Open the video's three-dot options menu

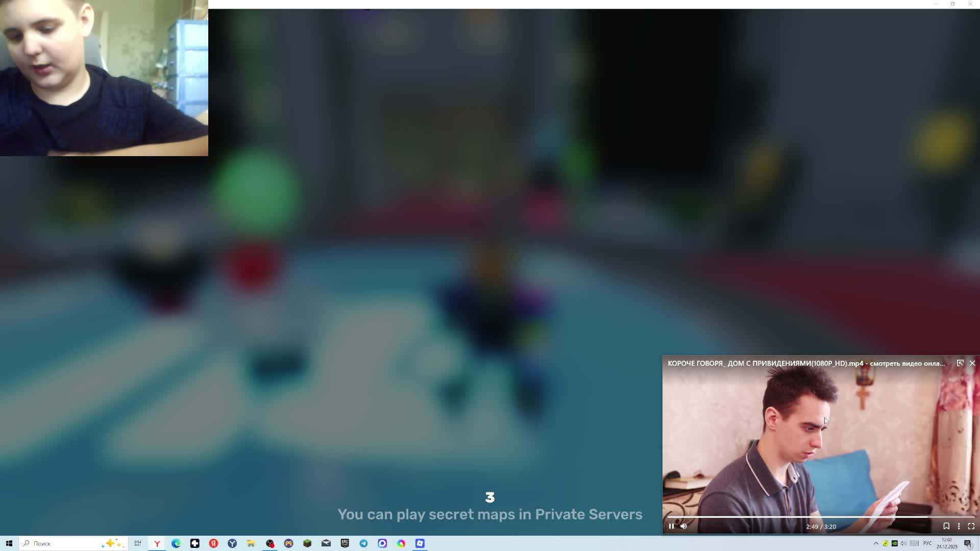pos(959,526)
